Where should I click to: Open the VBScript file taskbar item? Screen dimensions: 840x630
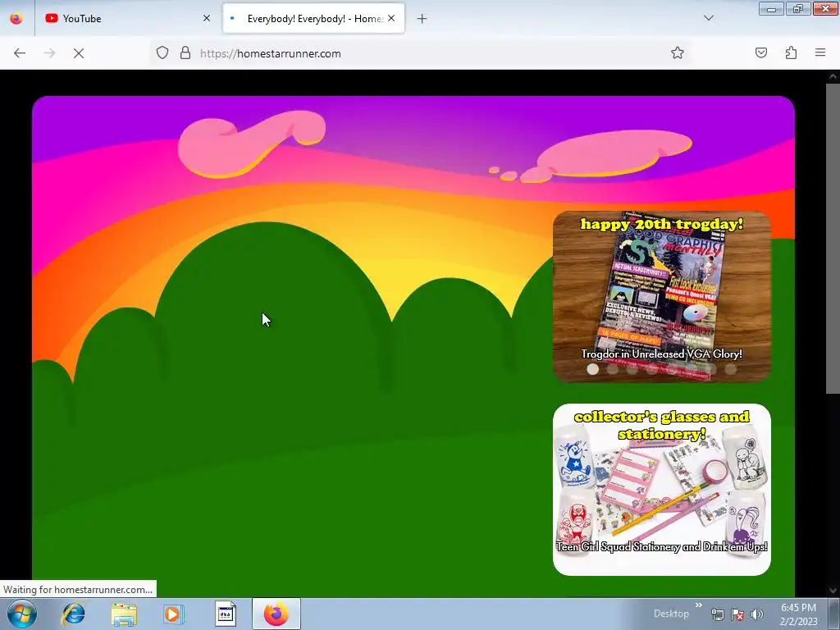click(x=226, y=614)
